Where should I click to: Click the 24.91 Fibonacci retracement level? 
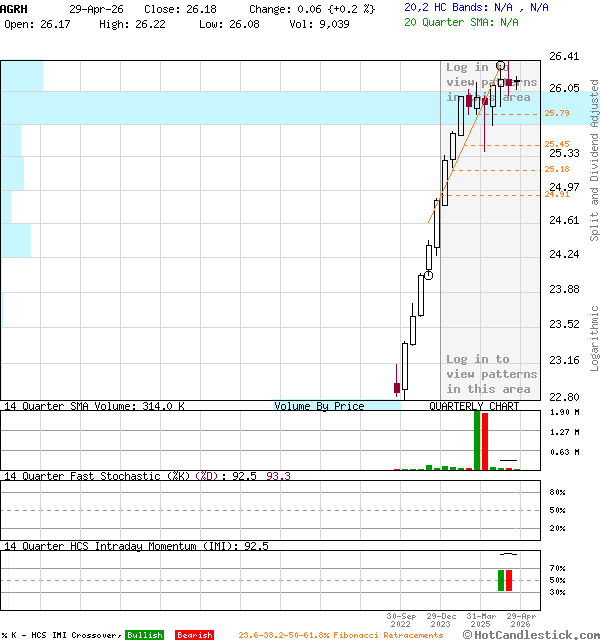[x=557, y=194]
